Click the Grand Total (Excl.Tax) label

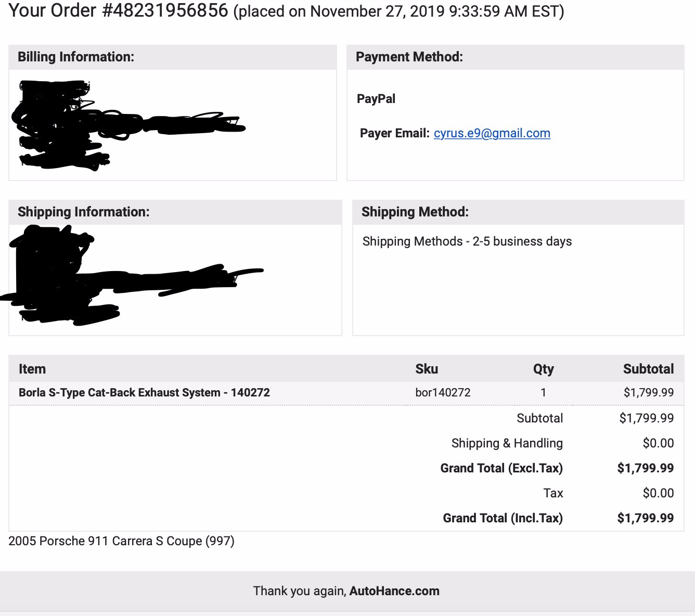(501, 468)
